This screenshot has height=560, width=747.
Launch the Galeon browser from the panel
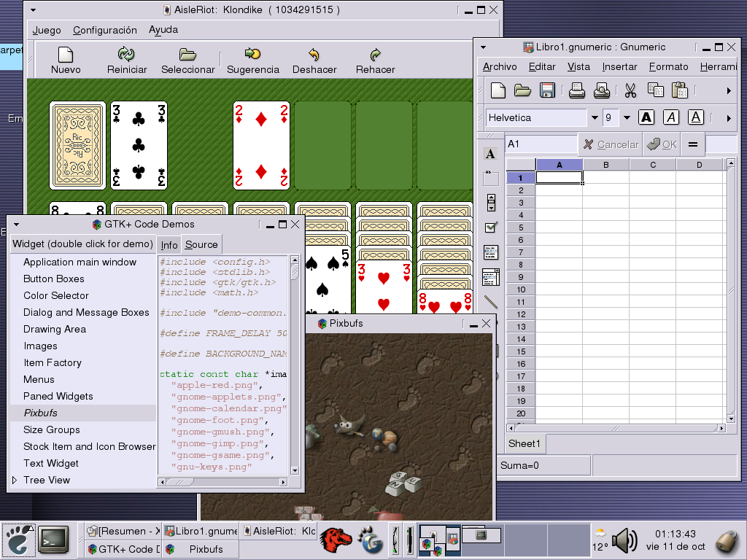[x=370, y=540]
